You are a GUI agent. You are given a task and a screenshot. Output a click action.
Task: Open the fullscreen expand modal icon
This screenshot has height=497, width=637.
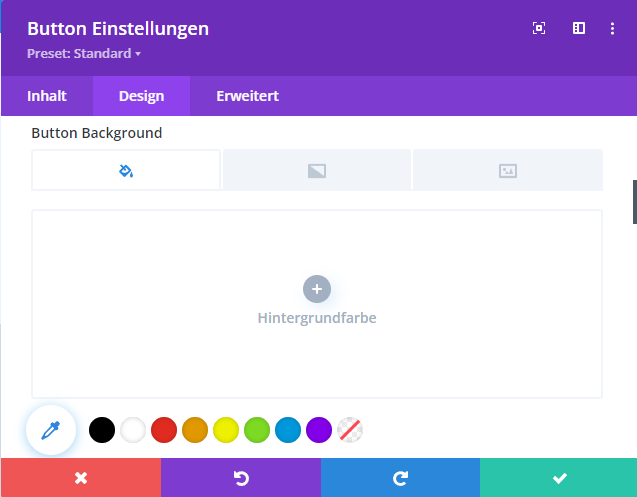click(539, 29)
